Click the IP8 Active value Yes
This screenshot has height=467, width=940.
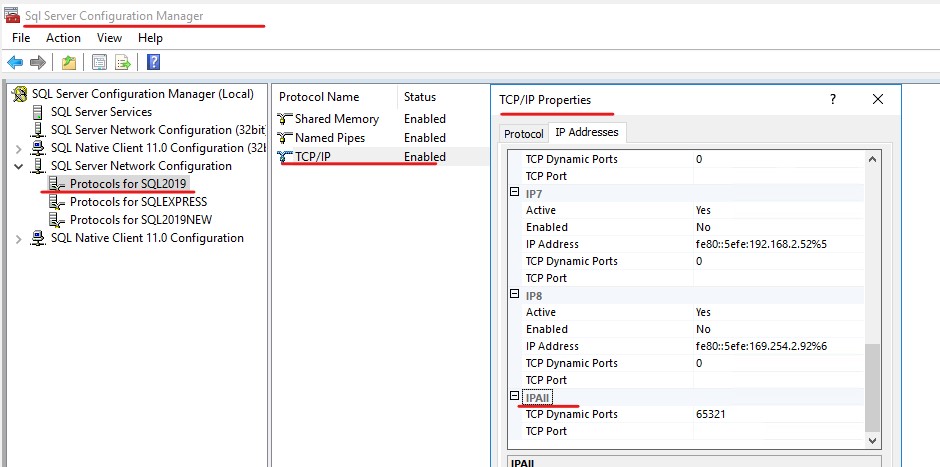click(703, 312)
